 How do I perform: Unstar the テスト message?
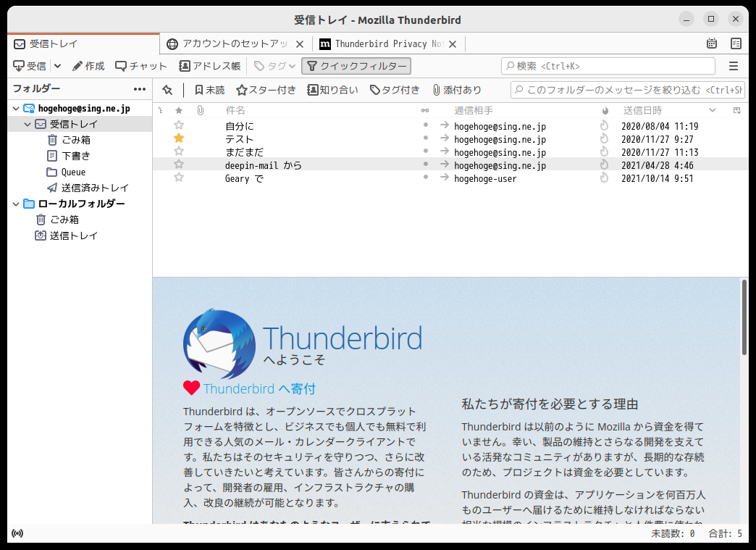(x=179, y=138)
